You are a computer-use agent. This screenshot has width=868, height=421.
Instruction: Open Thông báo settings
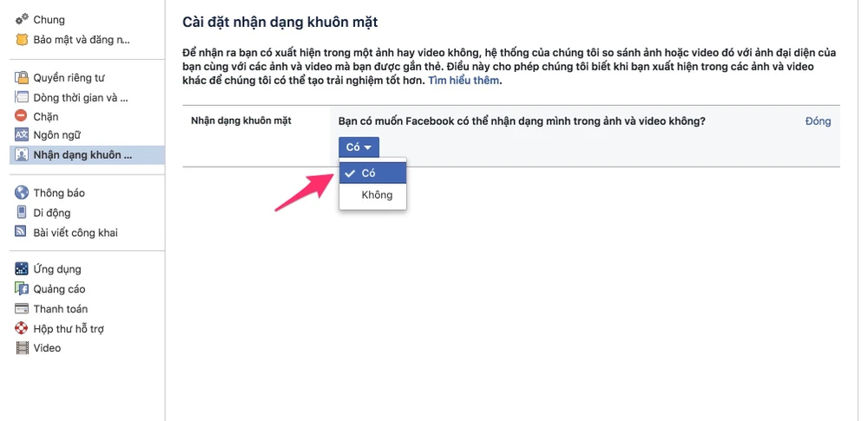pyautogui.click(x=59, y=193)
